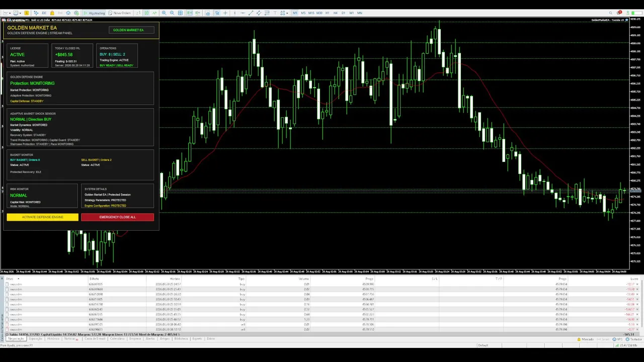The height and width of the screenshot is (362, 644).
Task: Expand the template dropdown in toolbar
Action: [x=20, y=13]
